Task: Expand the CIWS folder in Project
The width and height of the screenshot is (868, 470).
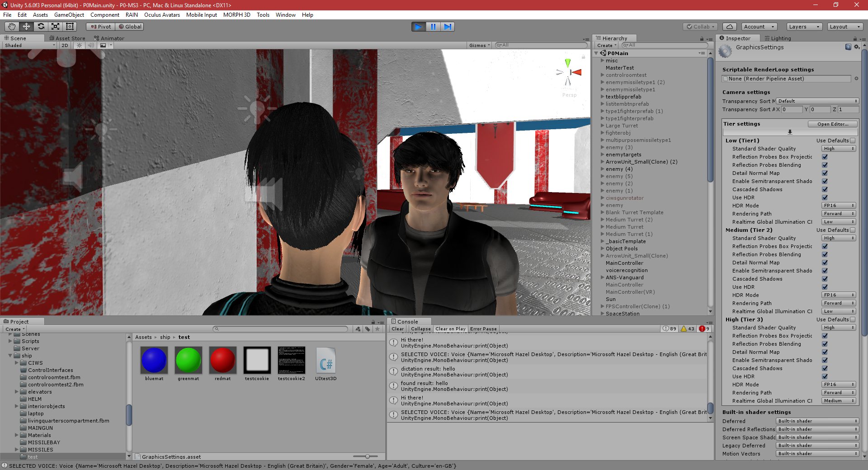Action: pyautogui.click(x=17, y=363)
